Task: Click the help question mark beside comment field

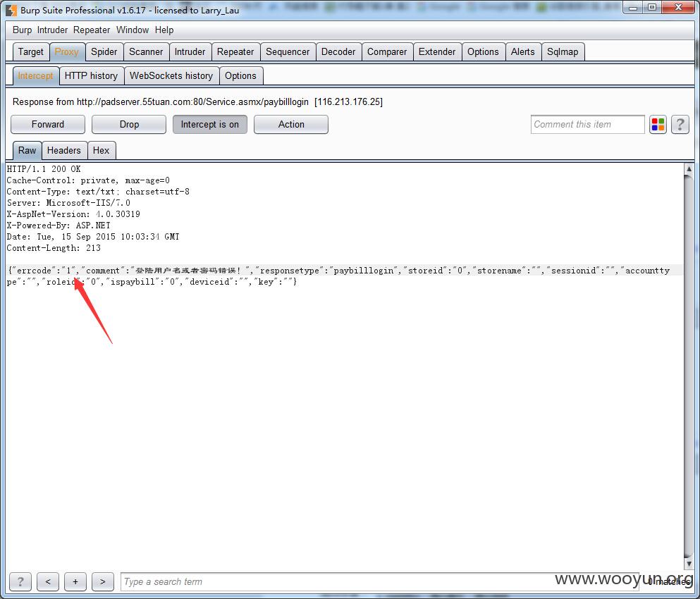Action: (680, 125)
